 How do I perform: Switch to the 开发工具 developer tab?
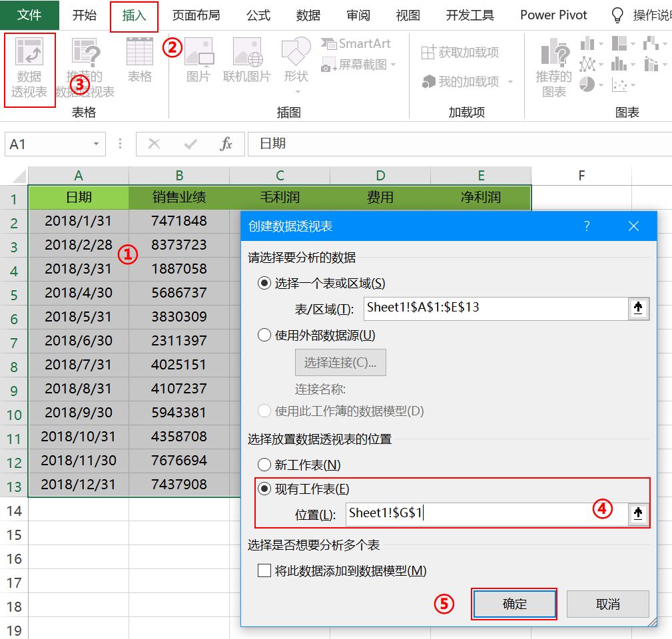click(470, 15)
